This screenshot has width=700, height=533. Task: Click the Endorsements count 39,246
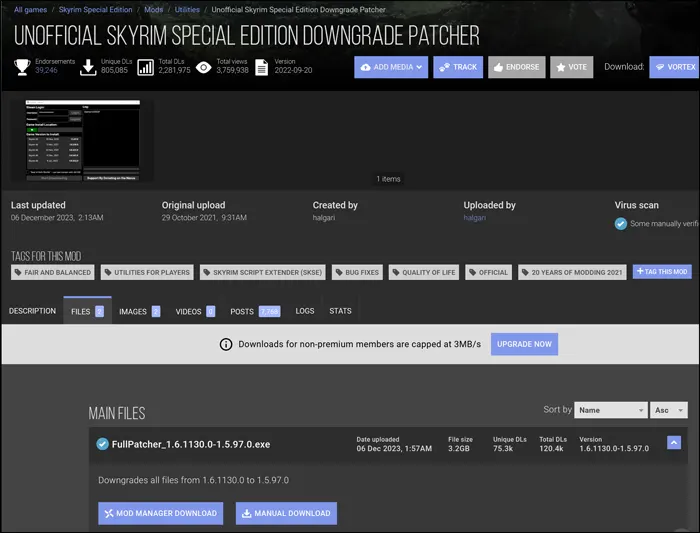click(46, 70)
